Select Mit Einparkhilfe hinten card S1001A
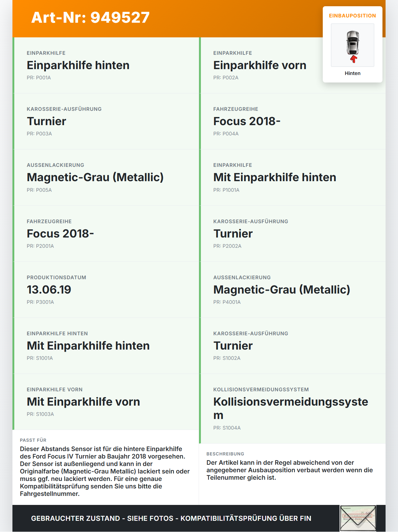The width and height of the screenshot is (398, 532). (x=106, y=346)
